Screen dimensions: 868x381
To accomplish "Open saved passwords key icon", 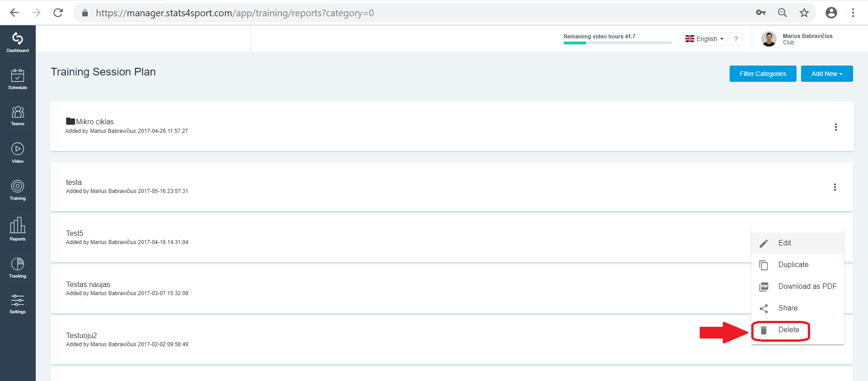I will pos(761,13).
